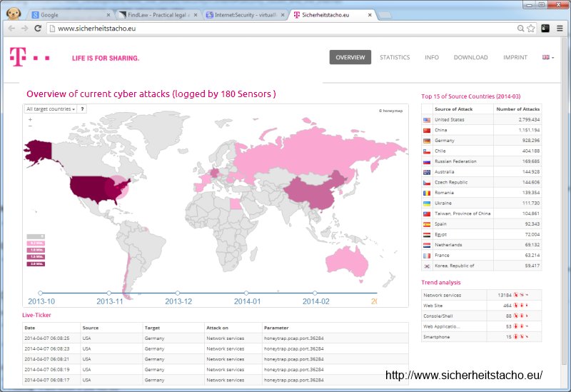Image resolution: width=571 pixels, height=392 pixels.
Task: Select the OVERVIEW menu item
Action: (x=350, y=57)
